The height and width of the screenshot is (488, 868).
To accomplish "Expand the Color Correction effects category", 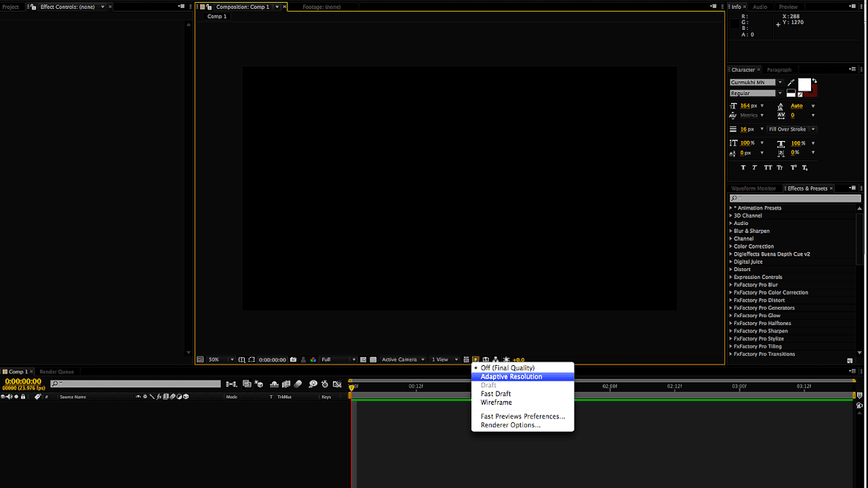I will coord(731,247).
